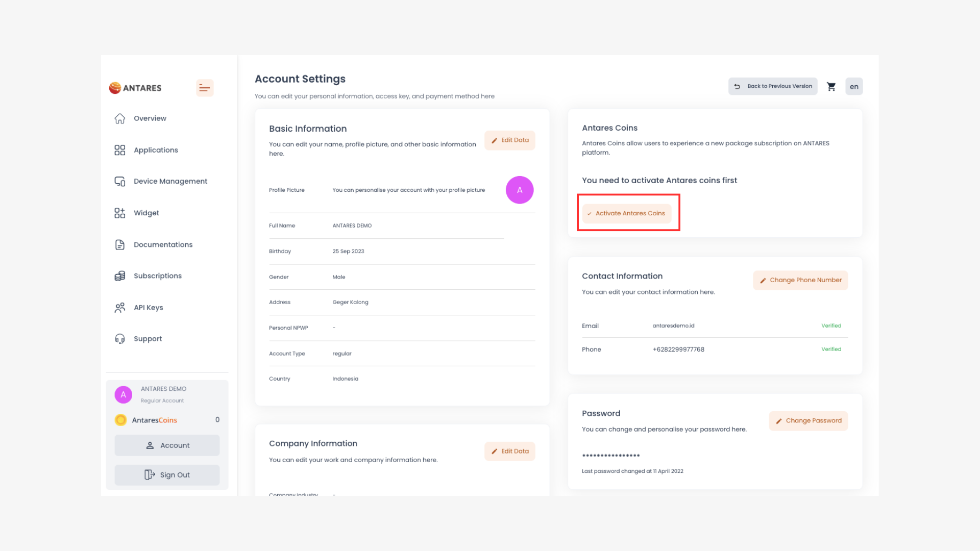This screenshot has width=980, height=551.
Task: Click the Sign Out button
Action: pyautogui.click(x=167, y=475)
